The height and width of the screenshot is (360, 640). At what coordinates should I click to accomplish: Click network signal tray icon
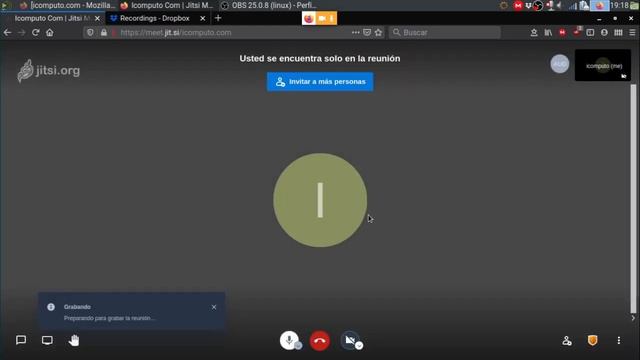coord(573,5)
